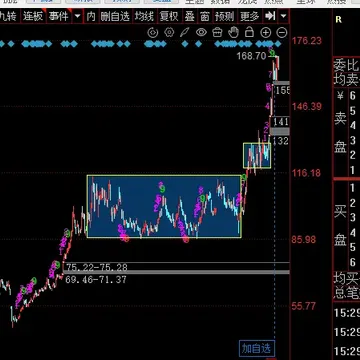The width and height of the screenshot is (360, 360).
Task: Expand dropdown arrow at toolbar end
Action: tap(283, 16)
